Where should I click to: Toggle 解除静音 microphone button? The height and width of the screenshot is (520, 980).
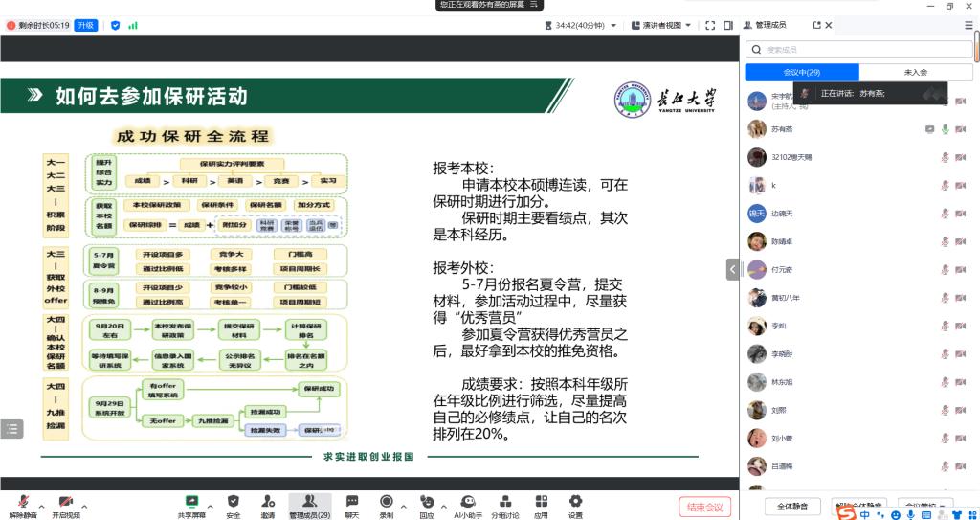pyautogui.click(x=23, y=502)
